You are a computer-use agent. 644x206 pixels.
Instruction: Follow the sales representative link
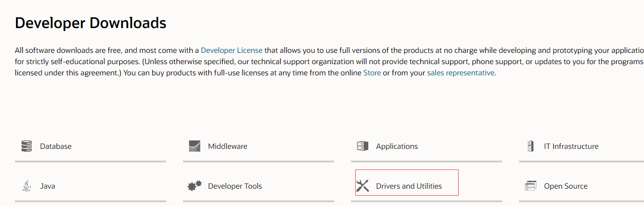click(x=461, y=73)
